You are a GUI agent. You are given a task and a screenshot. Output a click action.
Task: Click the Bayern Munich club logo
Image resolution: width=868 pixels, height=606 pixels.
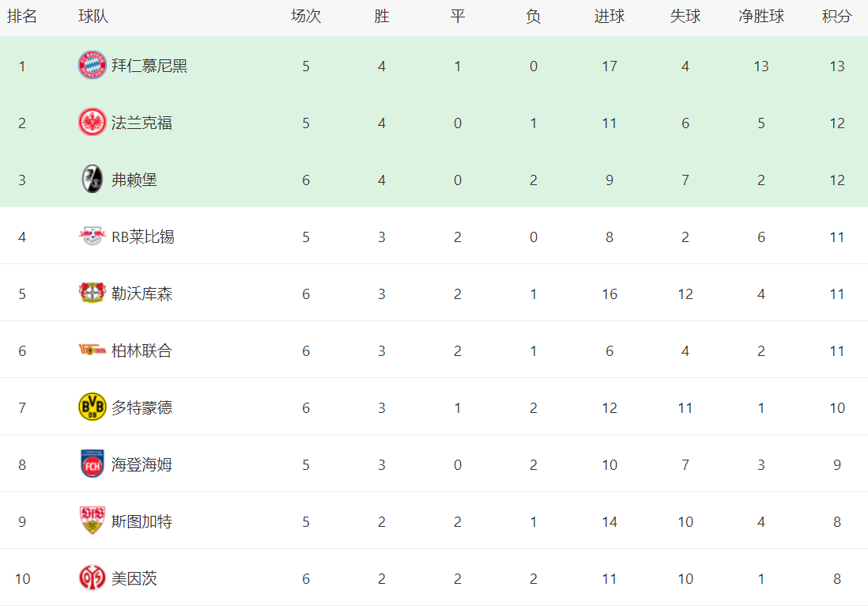pyautogui.click(x=92, y=66)
